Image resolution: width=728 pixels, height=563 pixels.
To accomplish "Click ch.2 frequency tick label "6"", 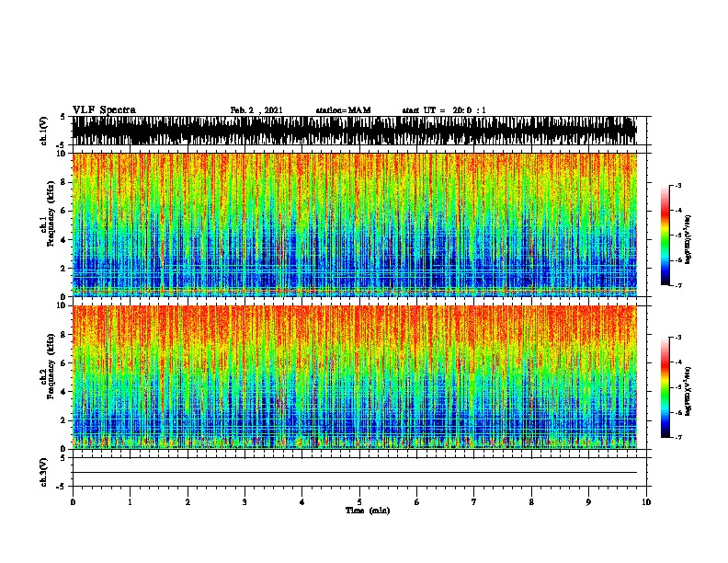I will (x=63, y=362).
